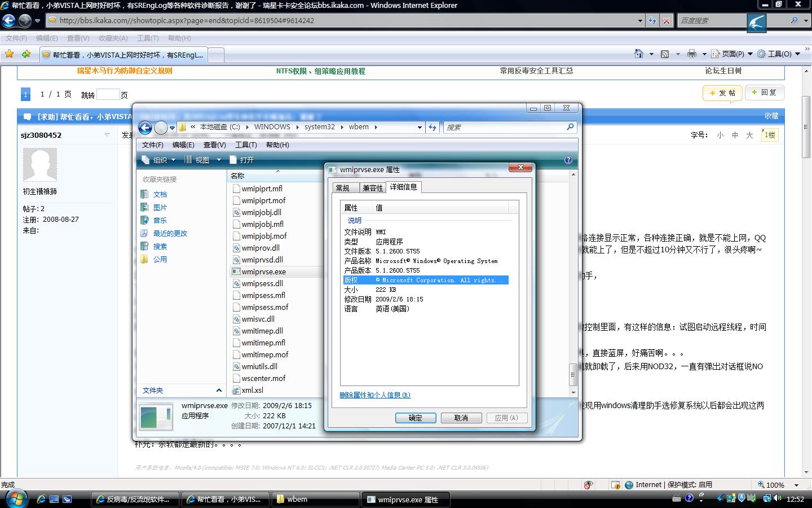
Task: Open Explorer's 编辑(E) menu
Action: point(183,145)
